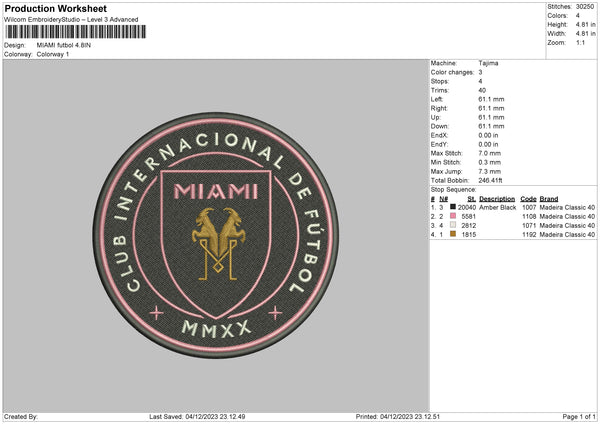Image resolution: width=600 pixels, height=424 pixels.
Task: Click the 'Brand' column header
Action: tap(549, 199)
